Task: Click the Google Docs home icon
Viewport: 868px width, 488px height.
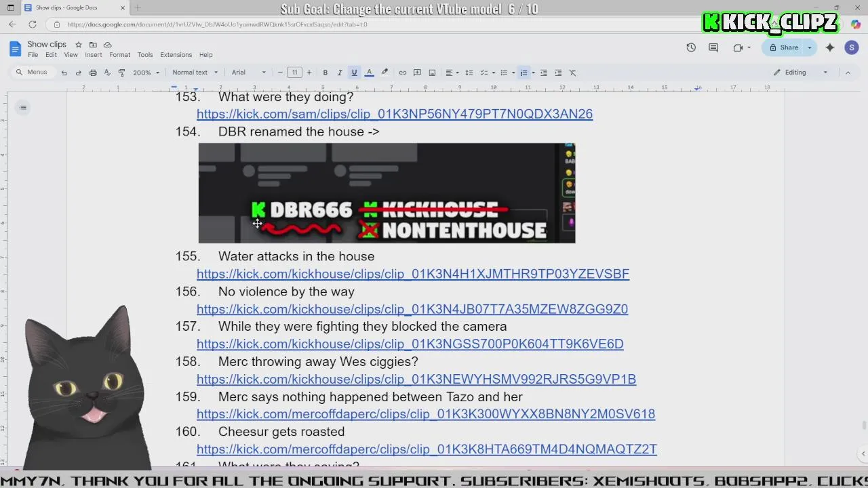Action: [15, 49]
